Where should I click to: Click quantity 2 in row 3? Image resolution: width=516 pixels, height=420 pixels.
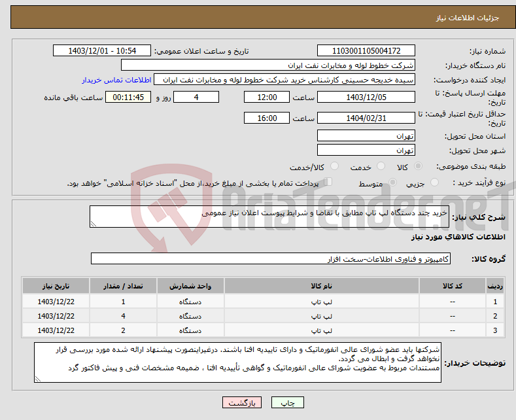coord(123,330)
